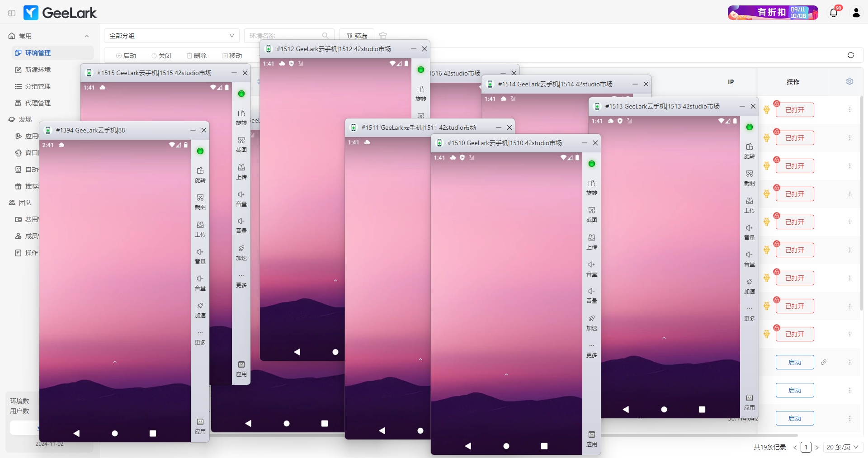Open apps panel in #1510 phone window
The height and width of the screenshot is (458, 868).
(592, 439)
